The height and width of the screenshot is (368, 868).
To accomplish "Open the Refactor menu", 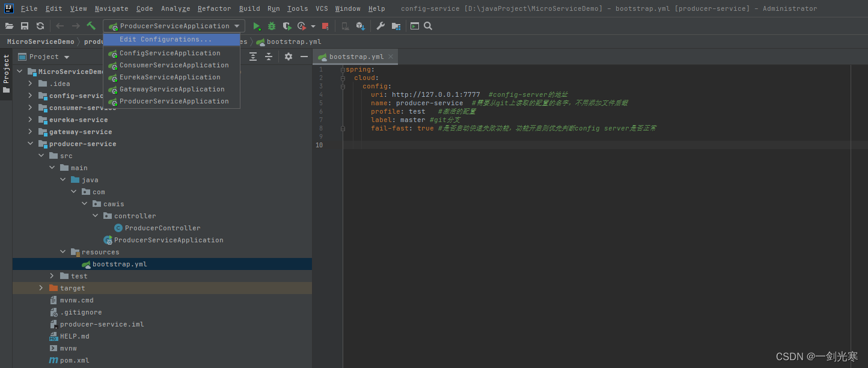I will click(214, 8).
